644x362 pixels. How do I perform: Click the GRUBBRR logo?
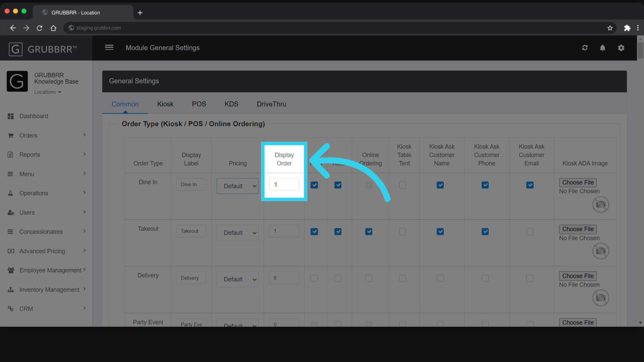pos(43,49)
